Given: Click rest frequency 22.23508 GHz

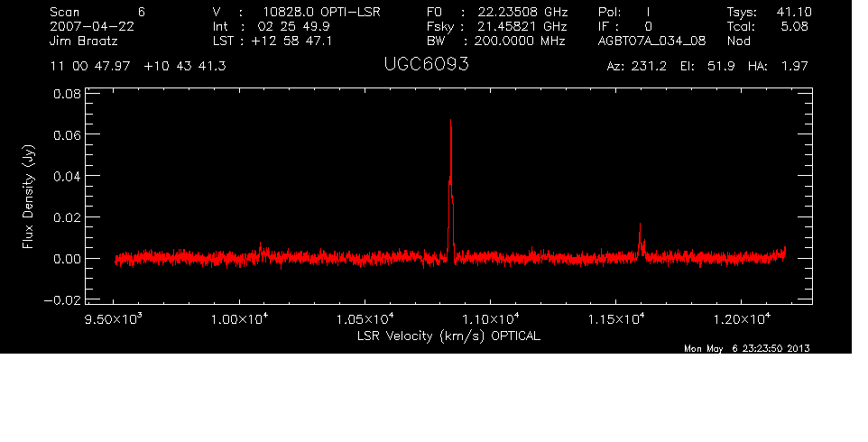Looking at the screenshot, I should [x=522, y=12].
